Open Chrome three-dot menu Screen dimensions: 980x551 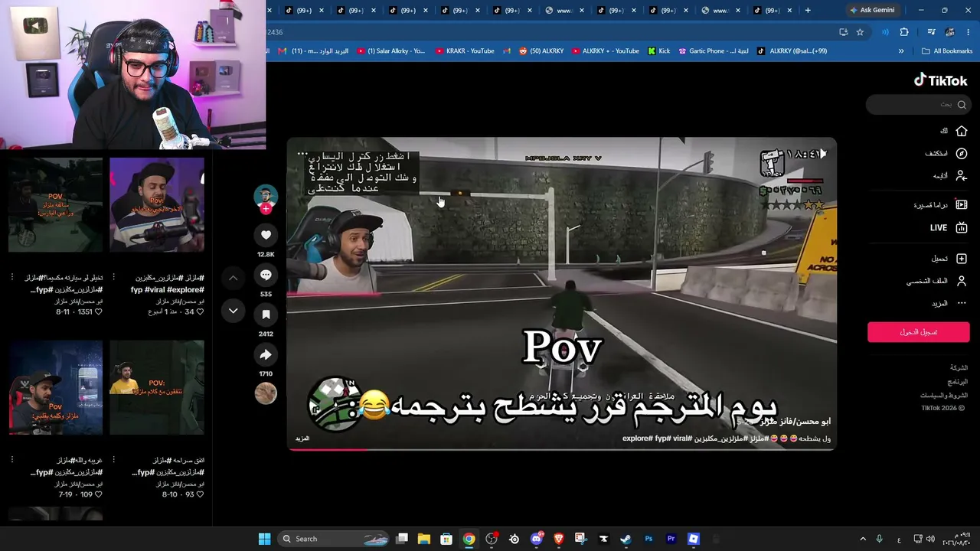(x=969, y=32)
